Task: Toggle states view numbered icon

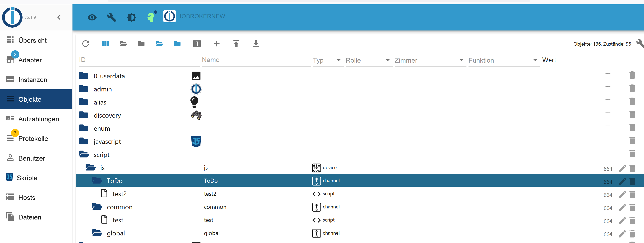Action: 197,44
